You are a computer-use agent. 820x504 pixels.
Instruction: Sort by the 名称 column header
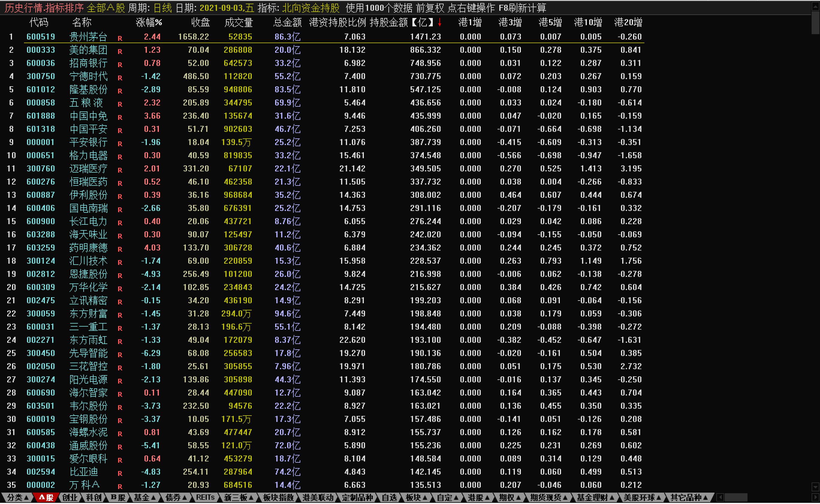point(82,22)
